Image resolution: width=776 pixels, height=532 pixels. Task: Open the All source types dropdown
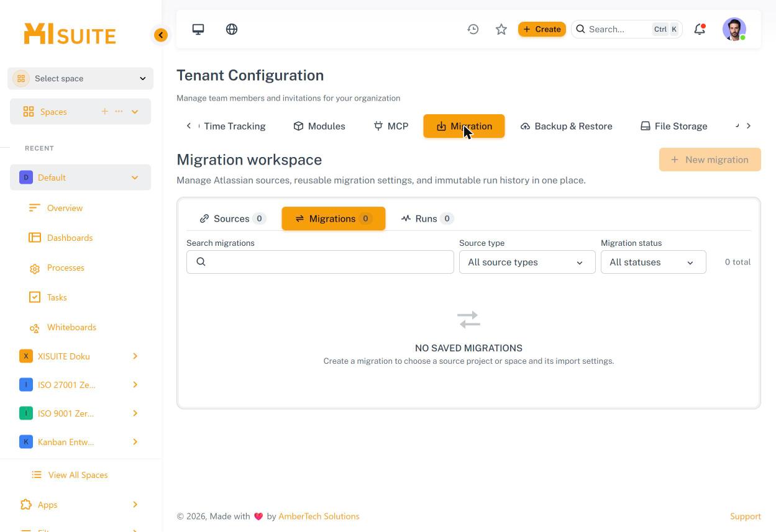(527, 262)
